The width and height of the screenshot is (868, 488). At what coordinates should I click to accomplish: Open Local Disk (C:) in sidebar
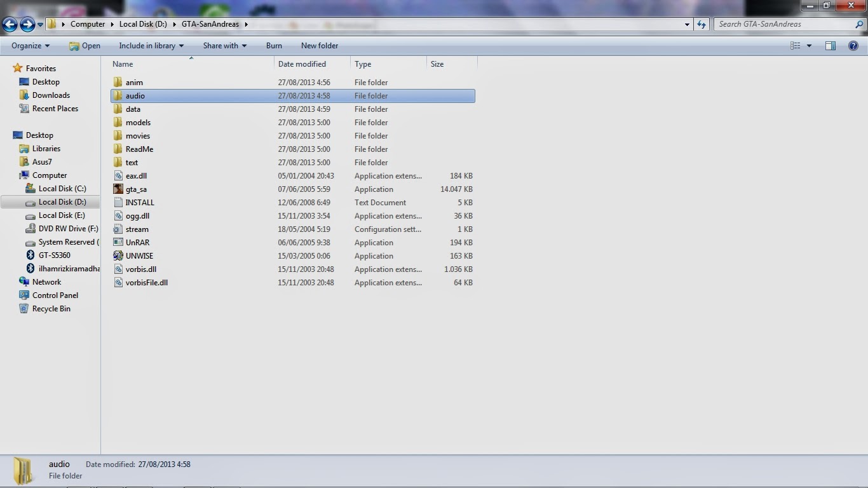point(62,189)
